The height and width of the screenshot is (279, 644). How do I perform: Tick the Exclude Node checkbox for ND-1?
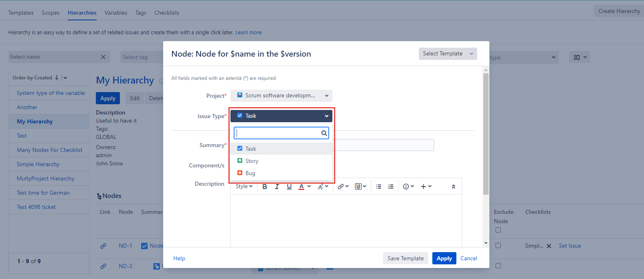[x=498, y=246]
